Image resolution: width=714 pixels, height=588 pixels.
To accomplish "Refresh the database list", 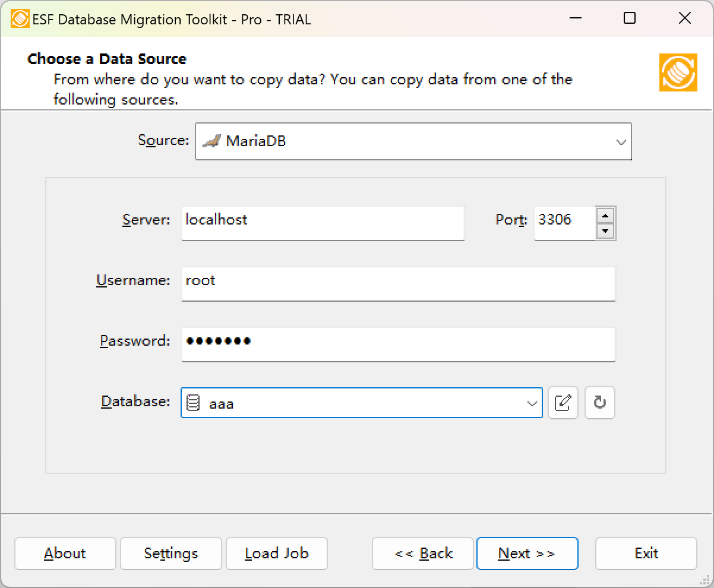I will [599, 403].
